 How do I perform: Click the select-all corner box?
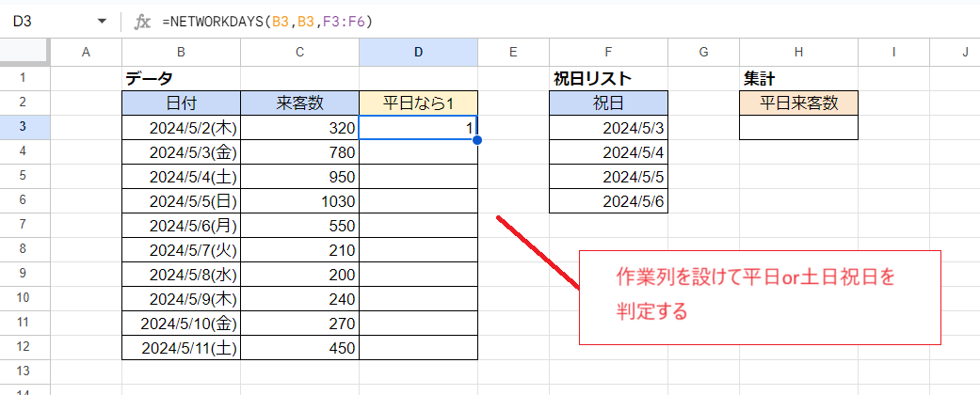[25, 53]
